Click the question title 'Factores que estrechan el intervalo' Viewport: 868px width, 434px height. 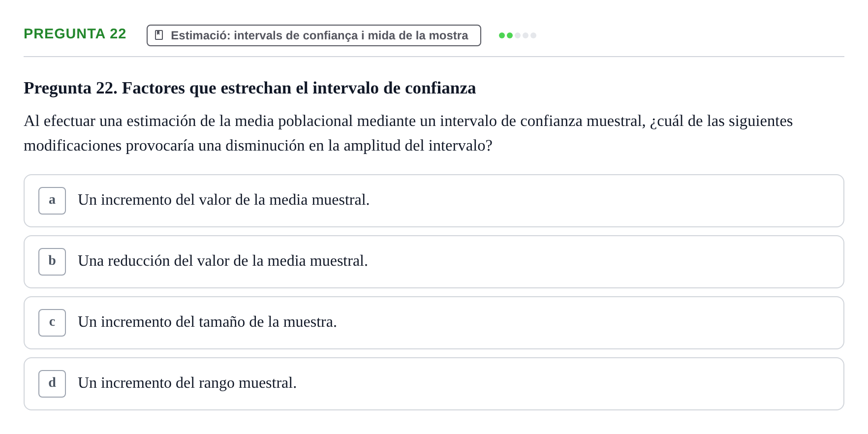tap(250, 88)
